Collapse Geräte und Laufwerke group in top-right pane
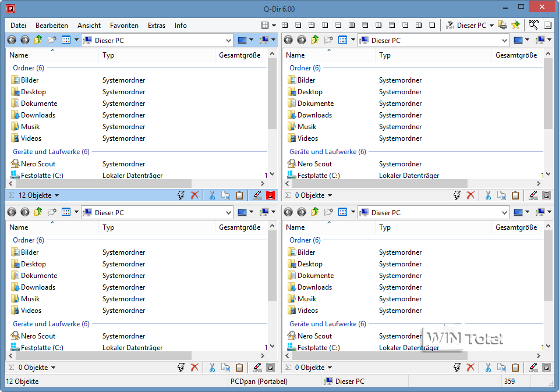Viewport: 559px width, 392px height. click(x=328, y=152)
